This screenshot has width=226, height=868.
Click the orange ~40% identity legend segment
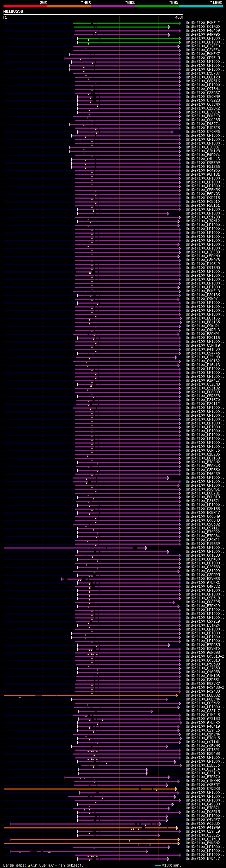[x=69, y=6]
